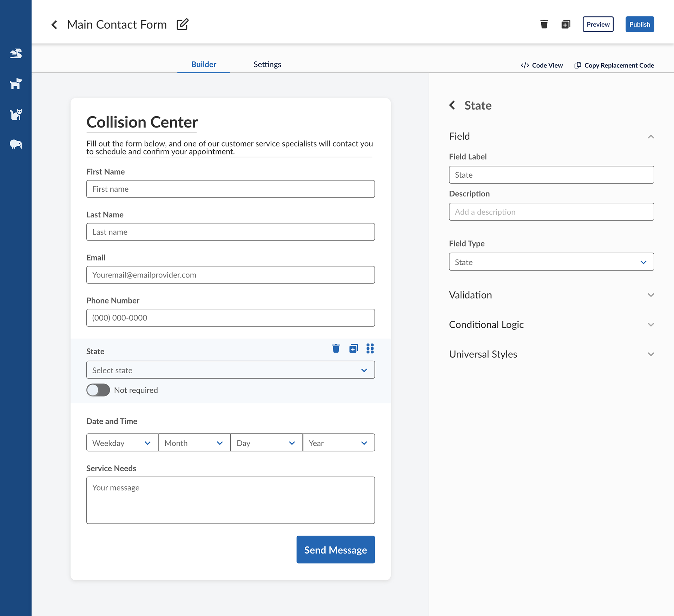
Task: Switch to the Settings tab
Action: click(x=267, y=64)
